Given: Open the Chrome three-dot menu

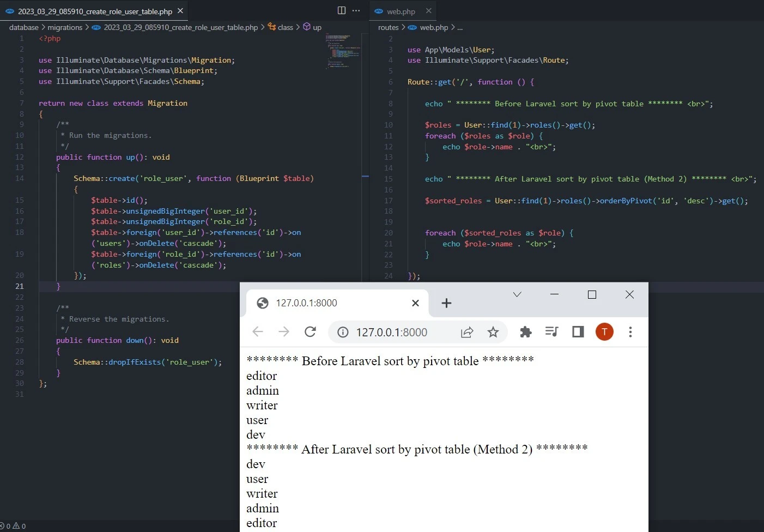Looking at the screenshot, I should [630, 332].
